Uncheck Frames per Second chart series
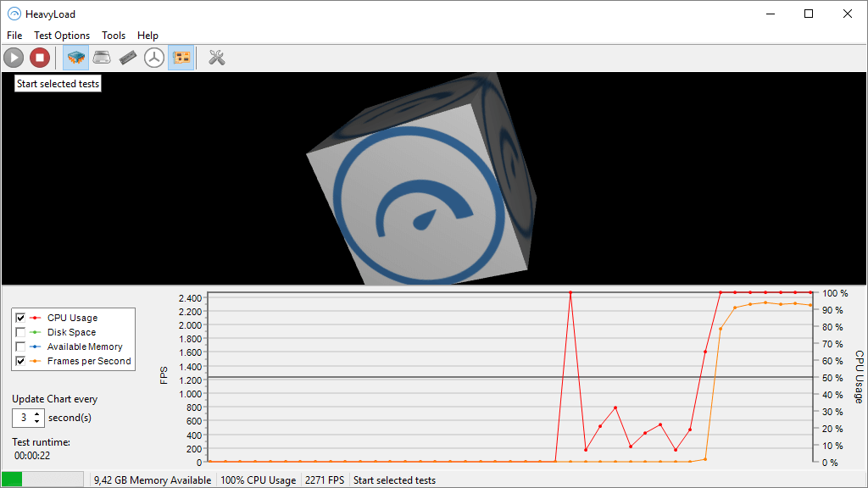868x488 pixels. point(21,361)
